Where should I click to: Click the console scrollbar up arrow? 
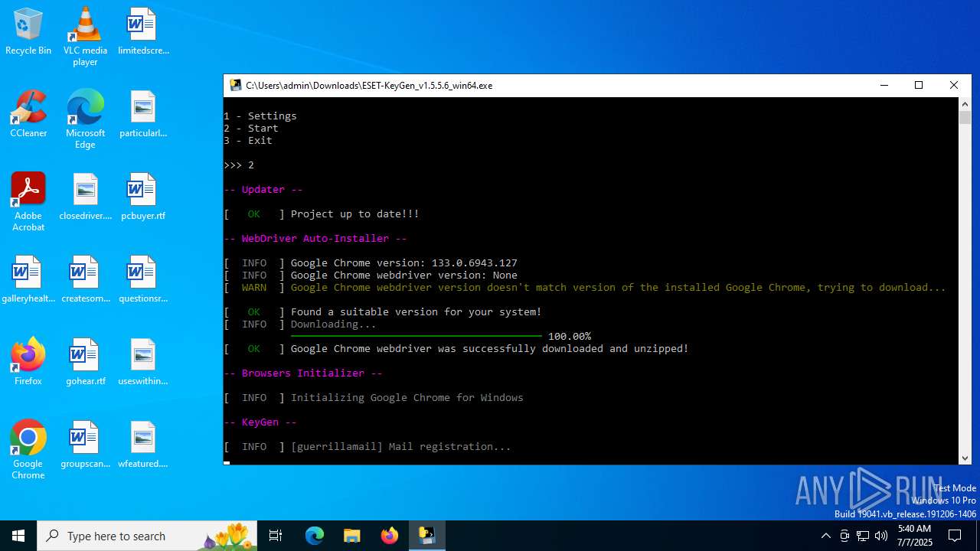tap(965, 104)
